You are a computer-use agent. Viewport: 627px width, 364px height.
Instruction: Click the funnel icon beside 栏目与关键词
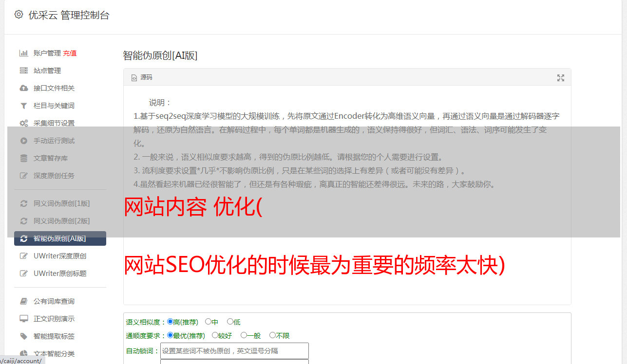(x=23, y=106)
